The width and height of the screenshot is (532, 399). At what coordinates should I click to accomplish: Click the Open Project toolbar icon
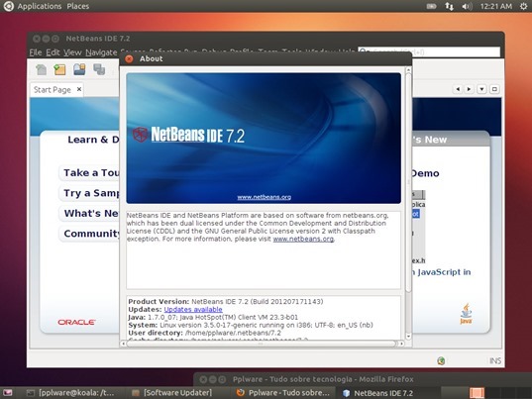point(79,69)
